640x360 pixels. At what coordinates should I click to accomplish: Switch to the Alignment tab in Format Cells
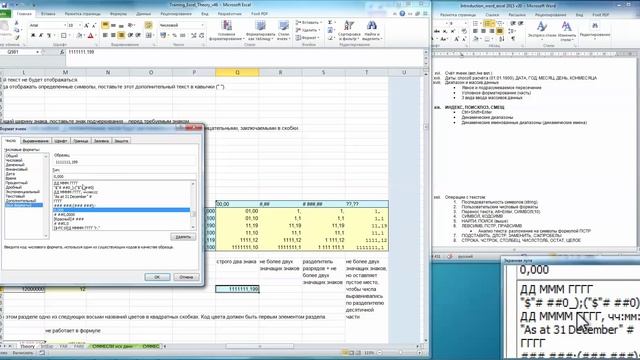click(36, 141)
